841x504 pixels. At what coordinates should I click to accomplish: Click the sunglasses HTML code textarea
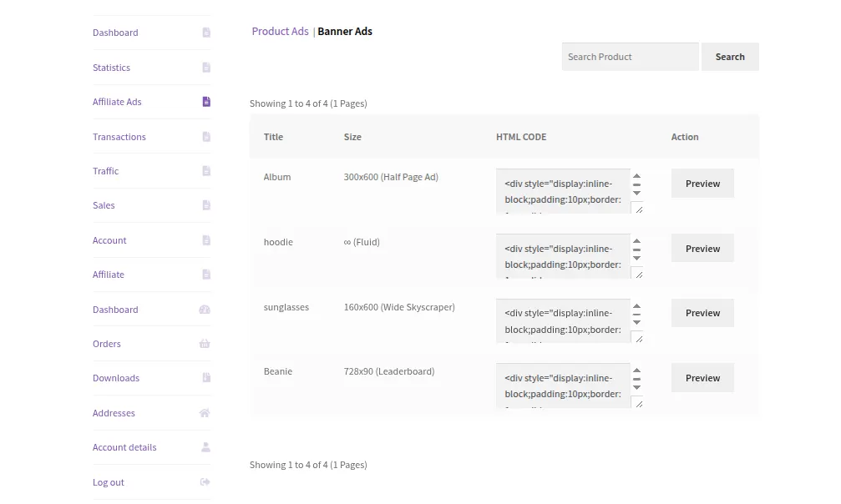[563, 321]
